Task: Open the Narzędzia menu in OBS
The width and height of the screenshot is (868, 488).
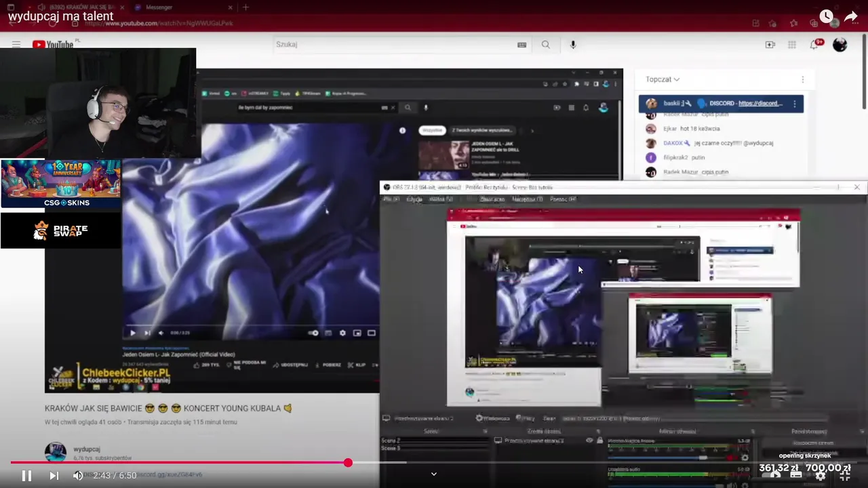Action: pos(527,199)
